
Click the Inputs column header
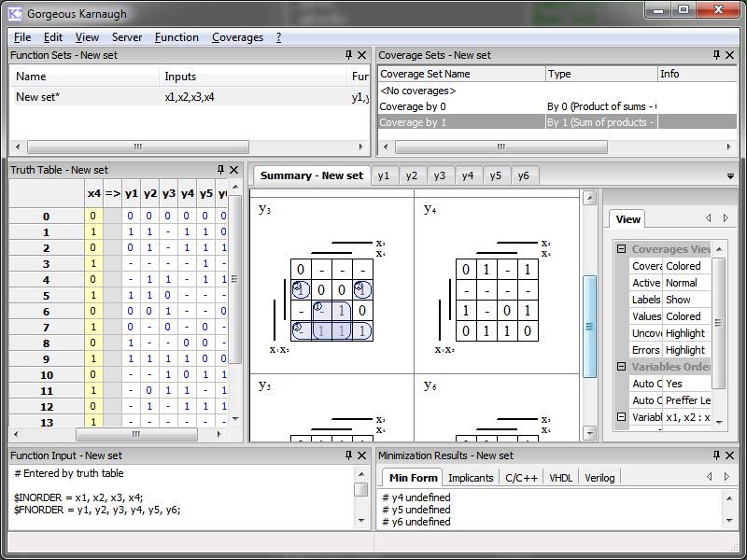pyautogui.click(x=252, y=77)
